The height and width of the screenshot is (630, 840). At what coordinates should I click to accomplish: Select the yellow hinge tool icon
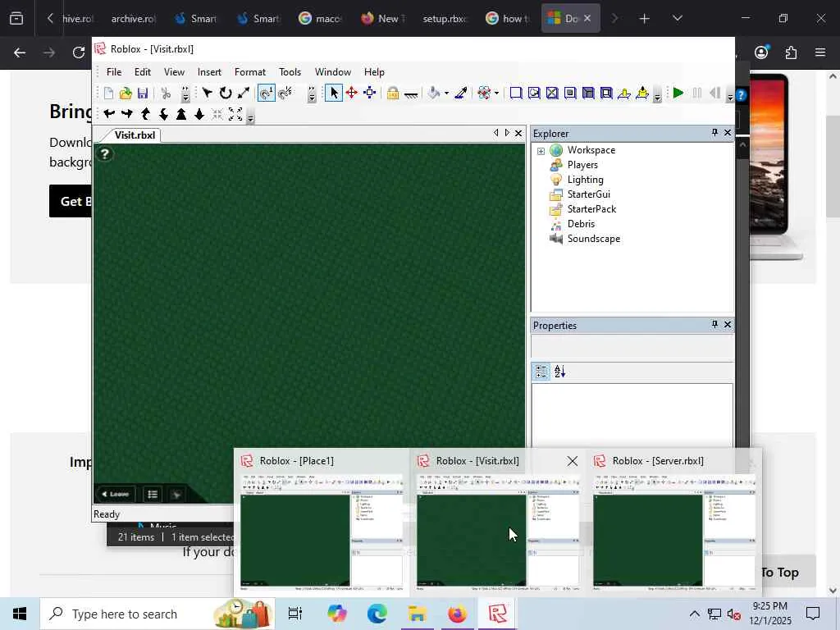click(624, 94)
